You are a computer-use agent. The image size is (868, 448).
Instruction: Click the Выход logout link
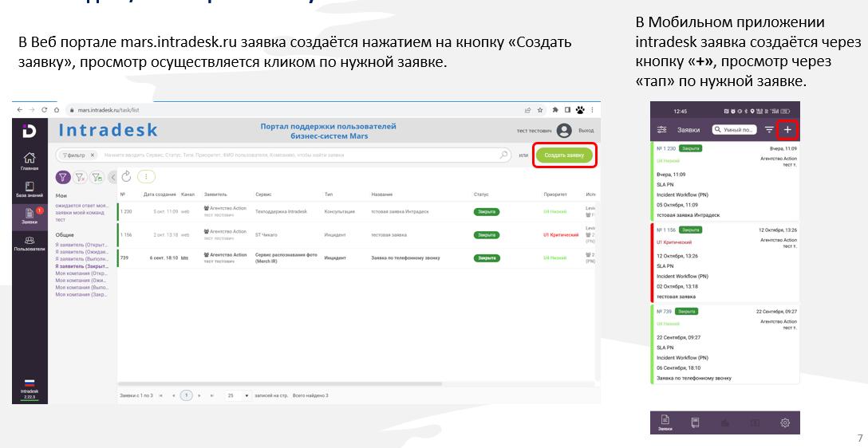point(586,131)
